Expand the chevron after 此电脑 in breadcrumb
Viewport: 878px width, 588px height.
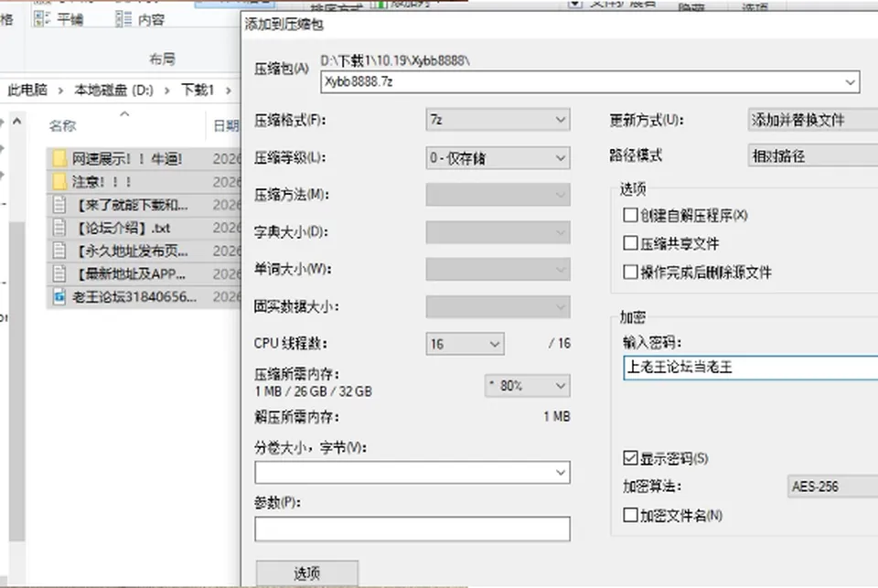click(x=60, y=91)
